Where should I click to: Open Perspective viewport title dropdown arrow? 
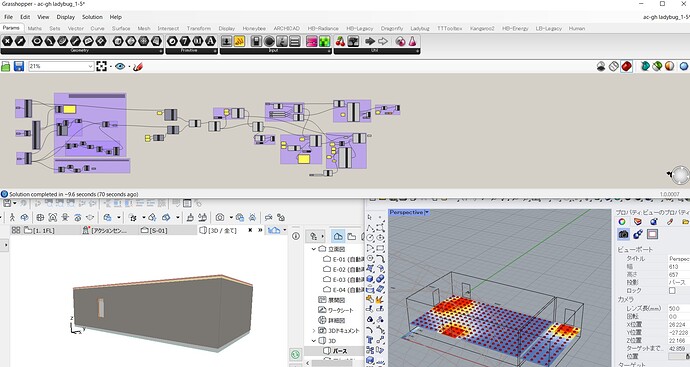(426, 213)
